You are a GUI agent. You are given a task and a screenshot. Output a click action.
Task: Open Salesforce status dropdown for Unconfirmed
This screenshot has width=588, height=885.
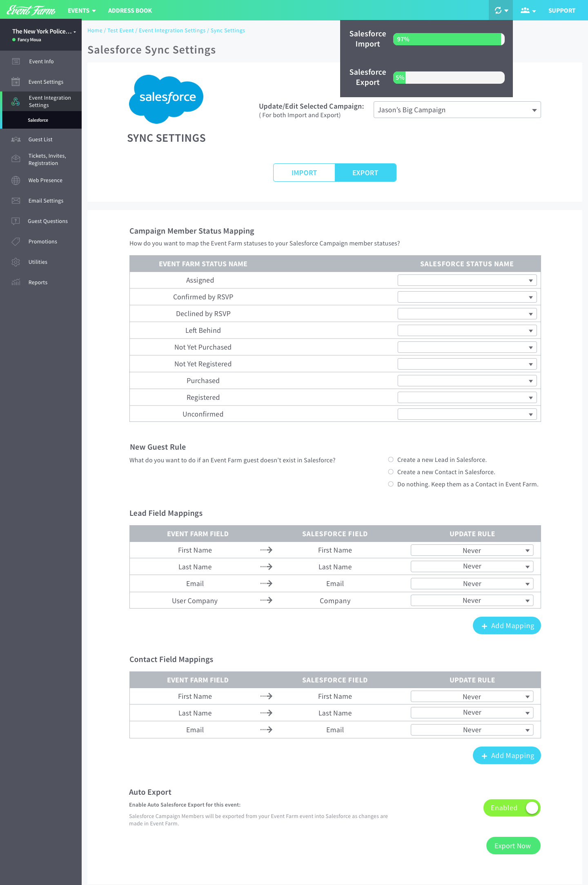[x=467, y=414]
